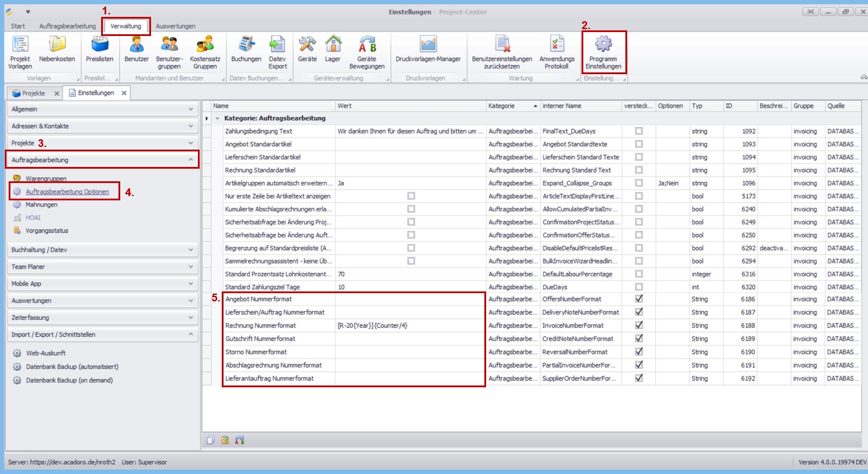Enable 'Sammelrechnungsassistent' value checkbox

[x=411, y=261]
